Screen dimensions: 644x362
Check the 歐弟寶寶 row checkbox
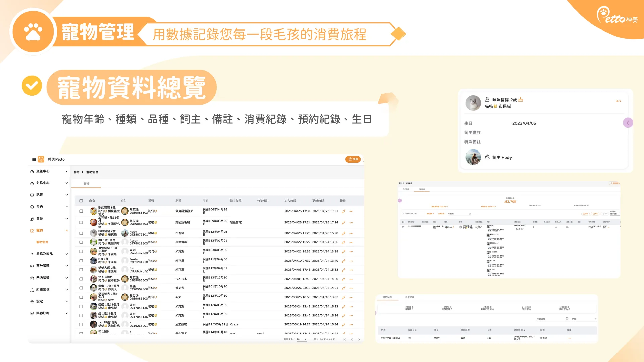point(81,212)
